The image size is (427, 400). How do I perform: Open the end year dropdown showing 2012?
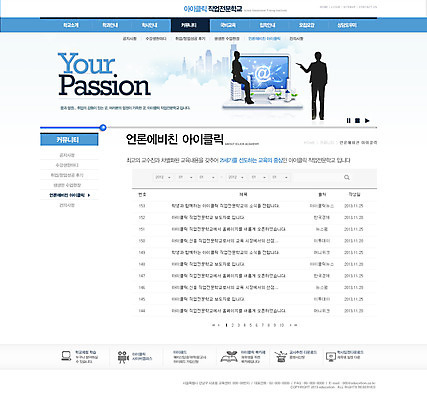(x=236, y=177)
